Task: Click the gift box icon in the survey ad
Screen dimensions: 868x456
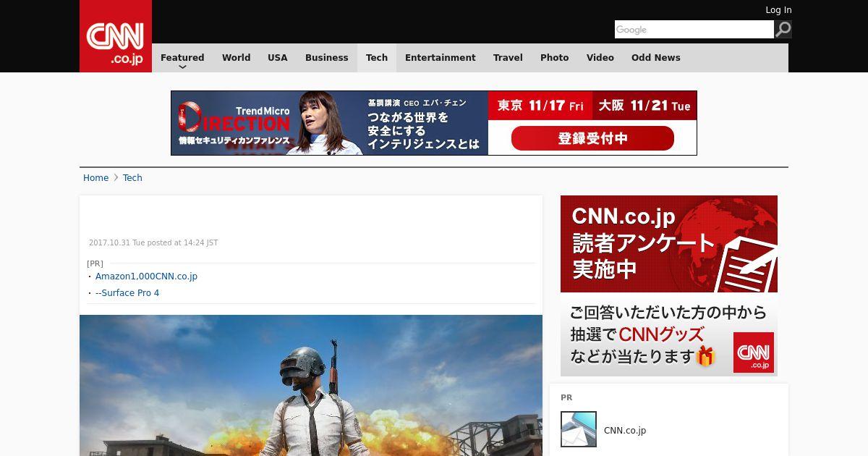Action: coord(705,356)
